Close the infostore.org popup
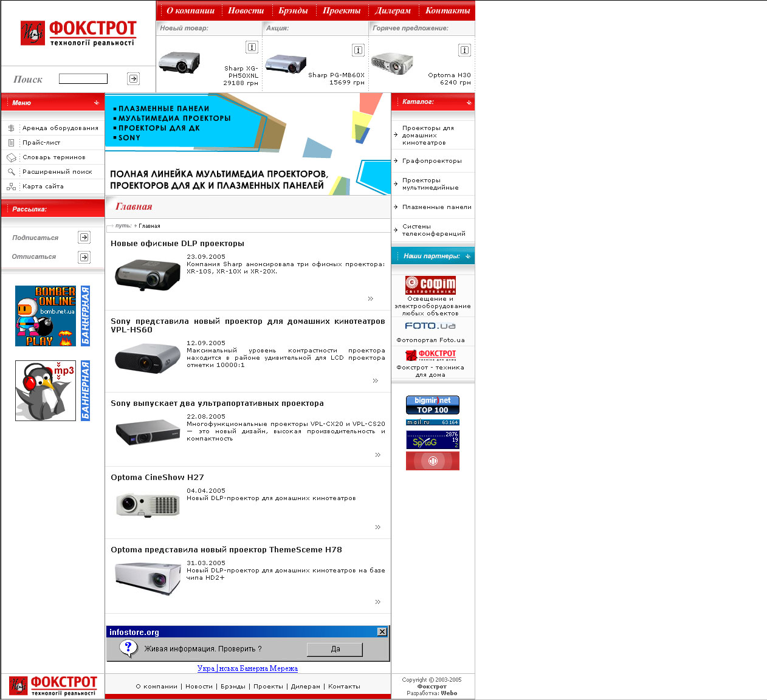The image size is (767, 700). pyautogui.click(x=382, y=632)
